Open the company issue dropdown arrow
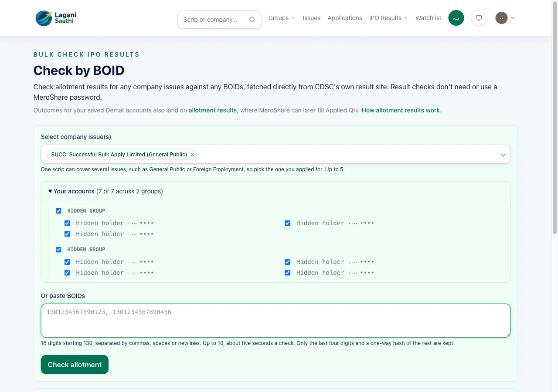This screenshot has height=392, width=558. [x=503, y=155]
